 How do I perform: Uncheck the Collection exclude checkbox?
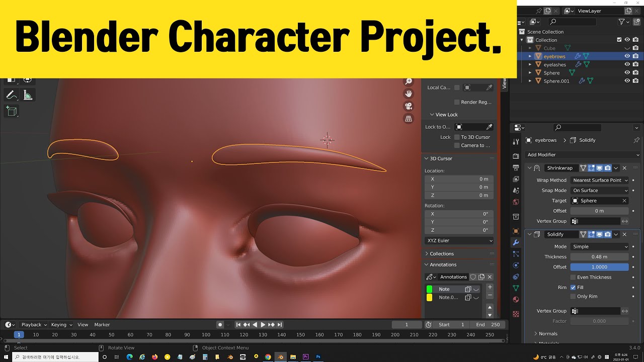[619, 40]
